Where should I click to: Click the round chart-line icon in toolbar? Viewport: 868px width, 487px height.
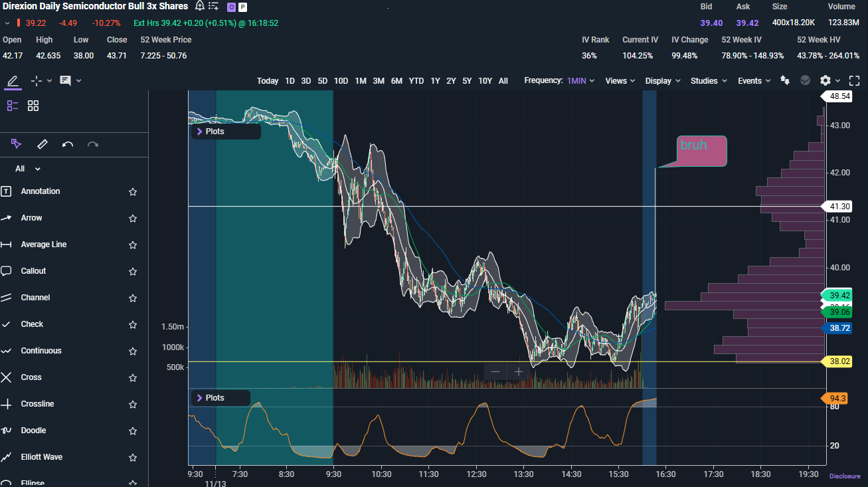click(x=806, y=80)
